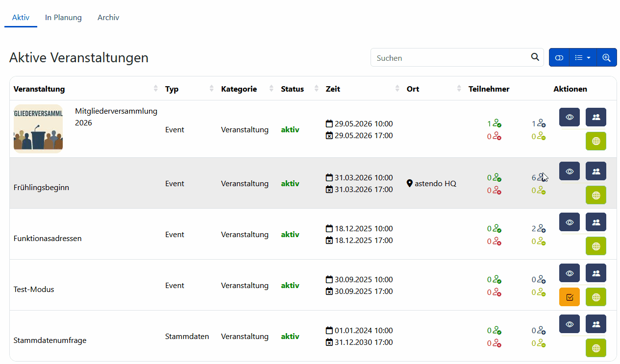View the Funktionasadressen event via eye button
This screenshot has height=364, width=620.
click(x=569, y=222)
